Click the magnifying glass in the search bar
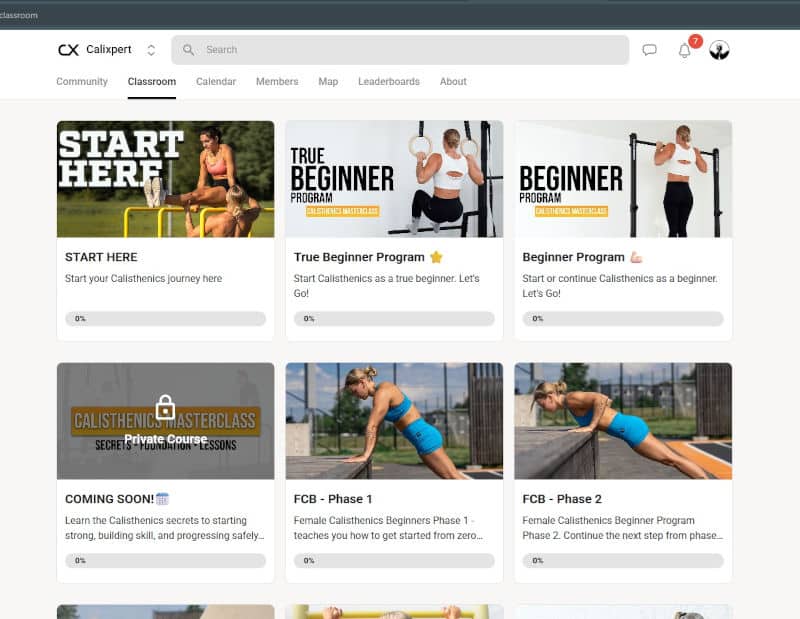This screenshot has height=619, width=800. [188, 49]
